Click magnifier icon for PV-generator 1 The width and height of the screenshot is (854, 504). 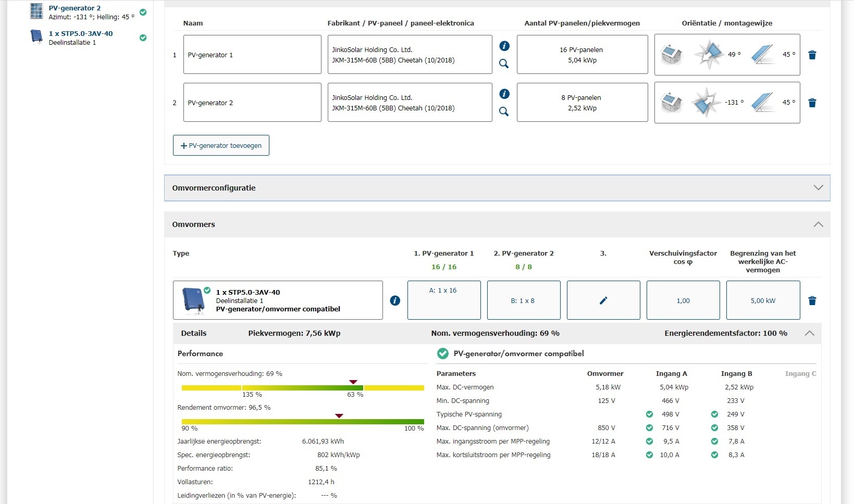coord(504,64)
